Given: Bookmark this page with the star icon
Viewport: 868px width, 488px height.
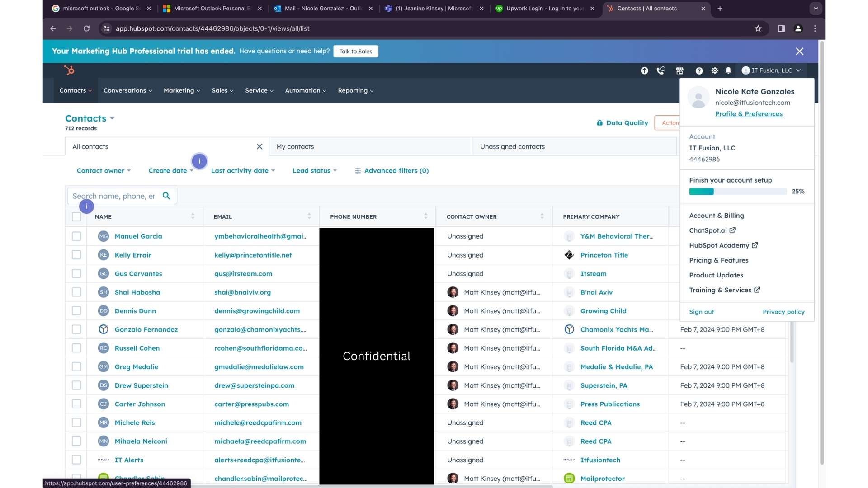Looking at the screenshot, I should tap(758, 28).
